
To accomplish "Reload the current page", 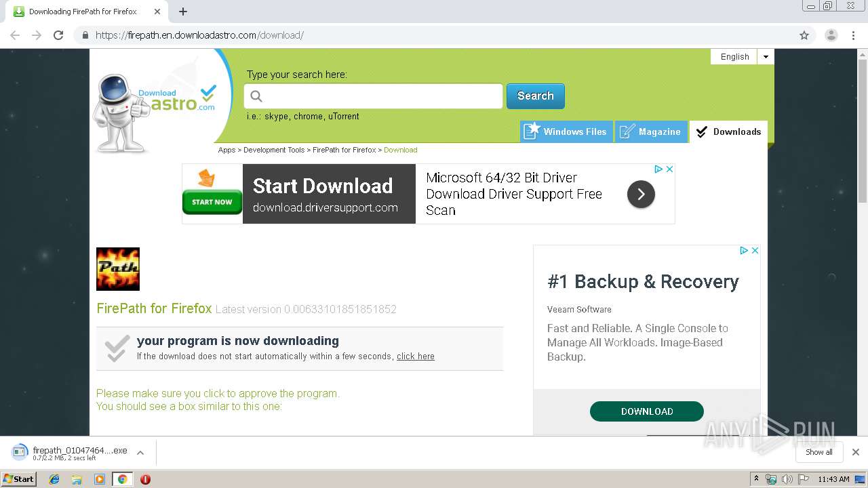I will [58, 35].
